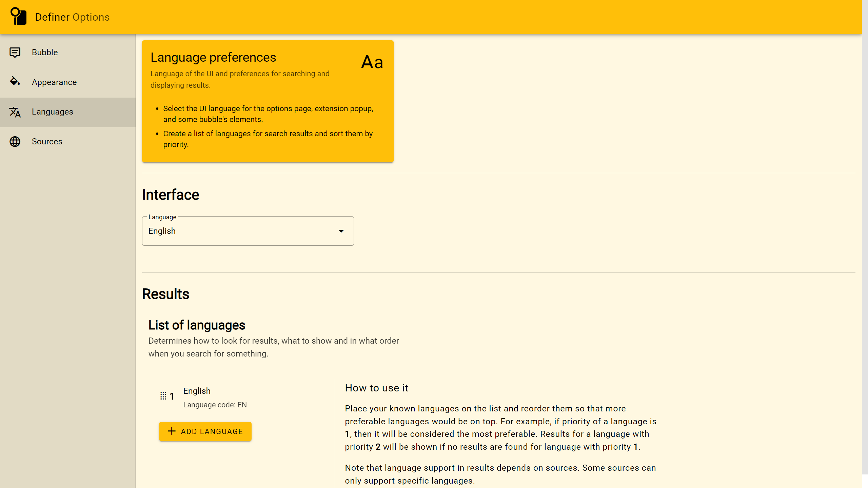Image resolution: width=868 pixels, height=488 pixels.
Task: Click the Definer Options header title
Action: coord(72,17)
